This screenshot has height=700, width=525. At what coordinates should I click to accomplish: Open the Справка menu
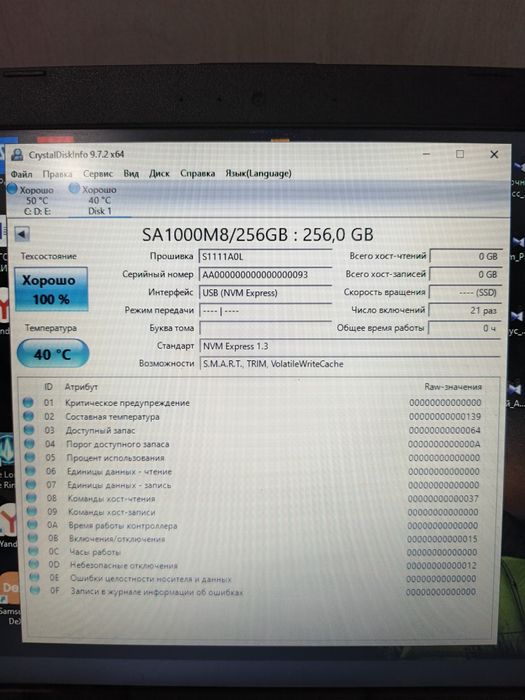tap(197, 173)
